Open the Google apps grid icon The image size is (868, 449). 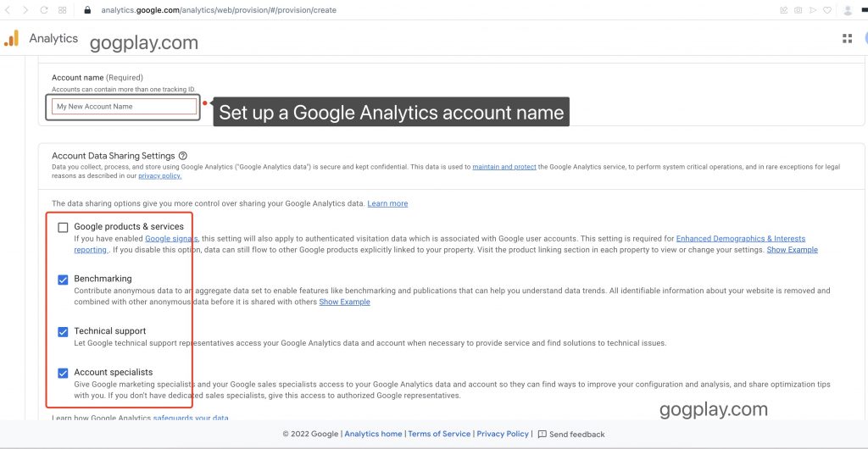pos(847,38)
